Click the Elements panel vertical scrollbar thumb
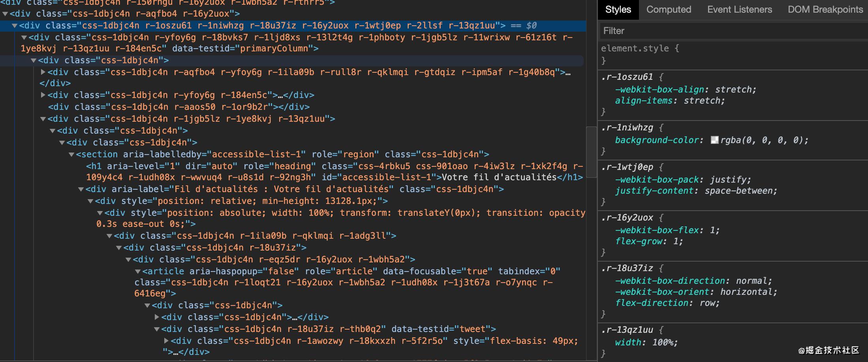This screenshot has height=362, width=868. tap(591, 152)
